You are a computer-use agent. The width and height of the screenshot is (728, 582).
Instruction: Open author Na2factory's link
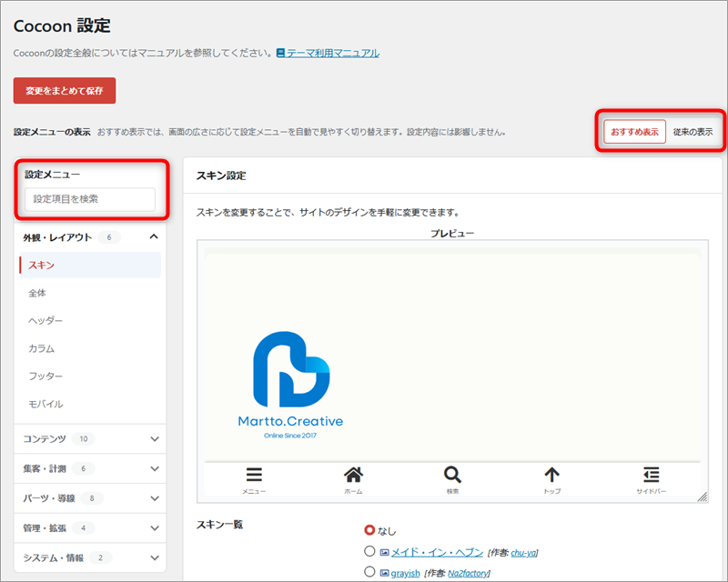tap(468, 574)
